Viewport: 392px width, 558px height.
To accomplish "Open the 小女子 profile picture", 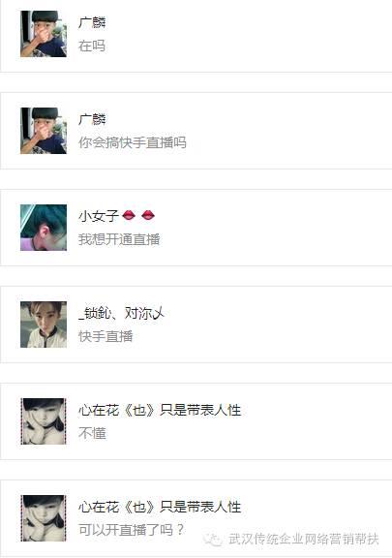I will click(44, 228).
